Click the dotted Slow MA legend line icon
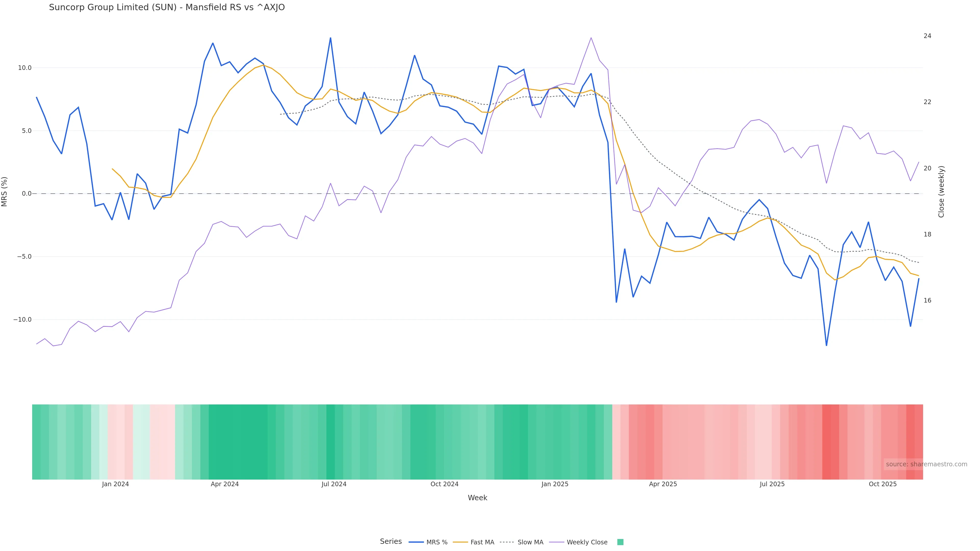980x551 pixels. [507, 542]
